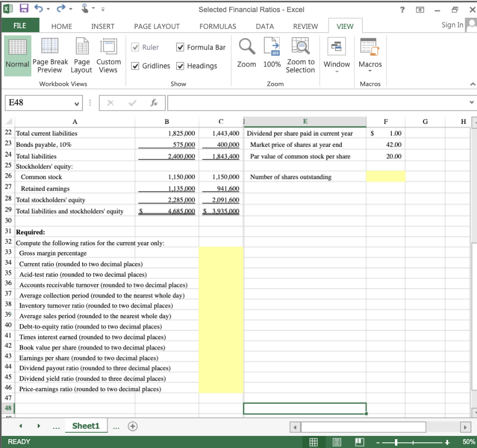Open the PAGE LAYOUT tab
477x448 pixels.
[157, 27]
